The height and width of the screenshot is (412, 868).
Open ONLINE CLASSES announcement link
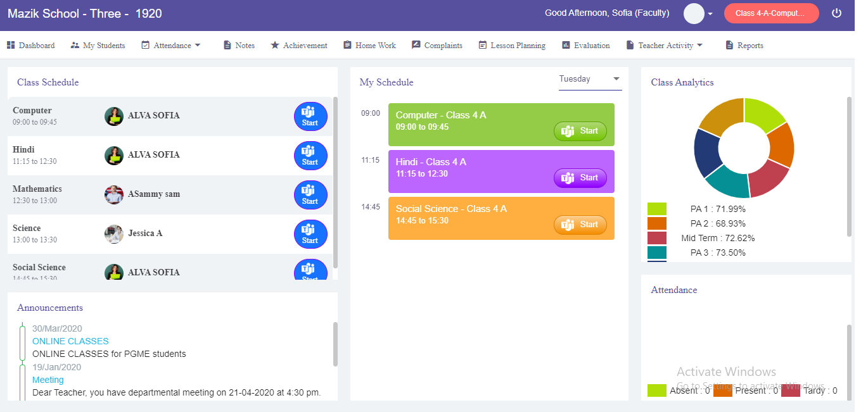(x=70, y=341)
